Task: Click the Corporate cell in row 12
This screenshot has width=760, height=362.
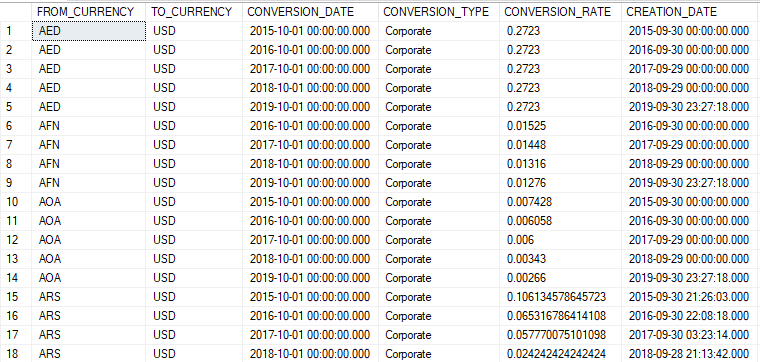Action: (x=439, y=240)
